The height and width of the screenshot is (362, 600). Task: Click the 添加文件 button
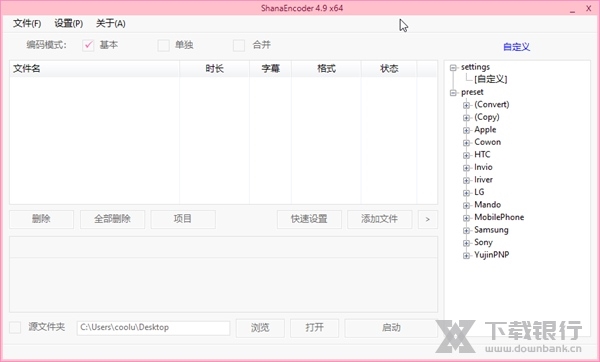(380, 219)
